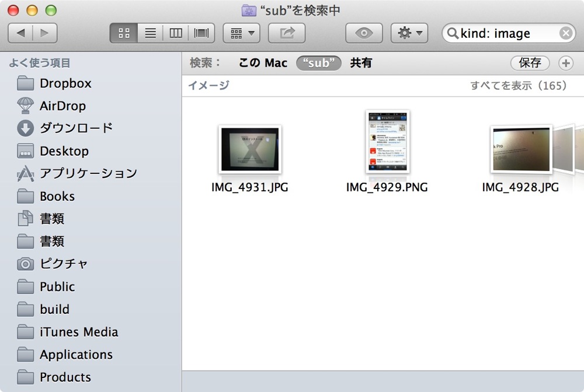Go back with the left arrow button

(x=20, y=33)
